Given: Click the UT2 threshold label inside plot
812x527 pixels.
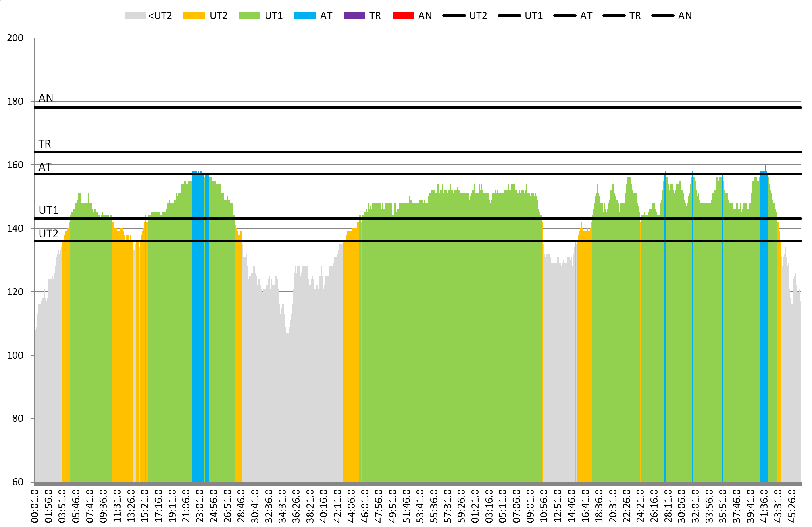Looking at the screenshot, I should [x=48, y=234].
